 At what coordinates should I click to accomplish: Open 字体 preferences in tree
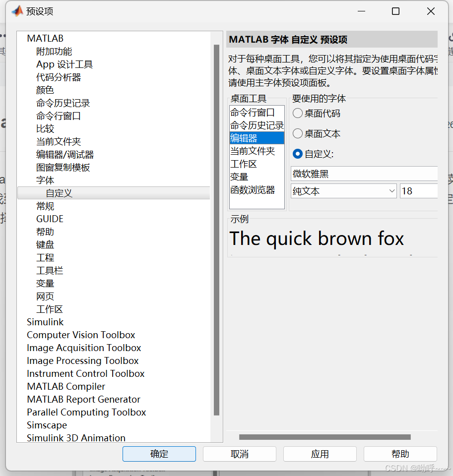tap(45, 180)
